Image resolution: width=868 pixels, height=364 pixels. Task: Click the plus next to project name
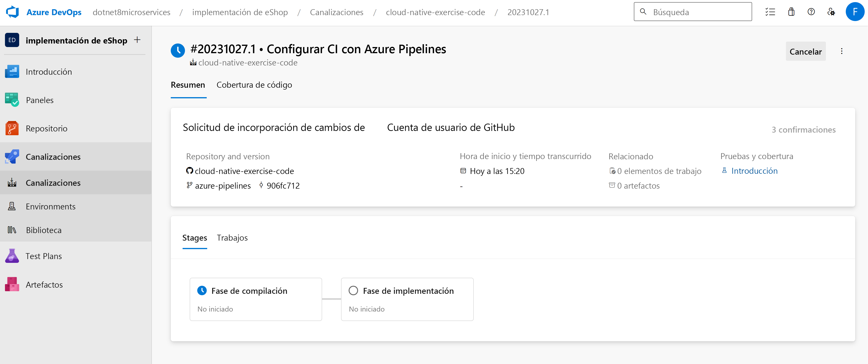click(x=137, y=40)
